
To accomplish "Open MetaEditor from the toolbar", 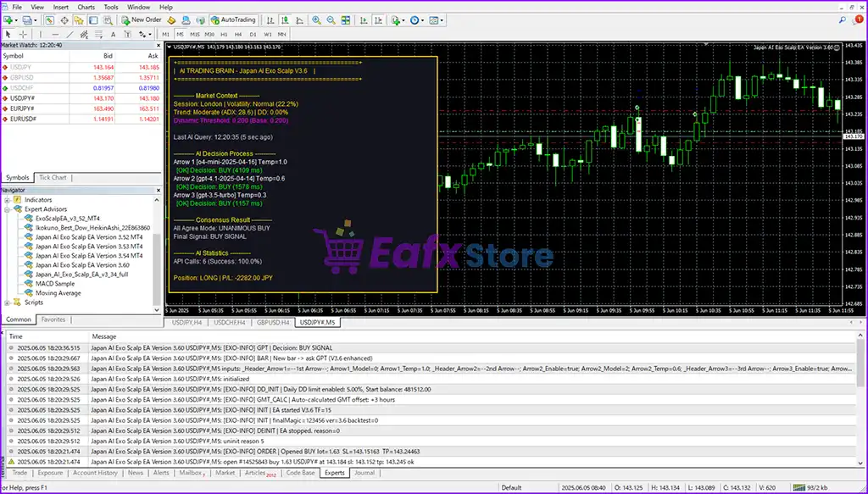I will pyautogui.click(x=171, y=20).
